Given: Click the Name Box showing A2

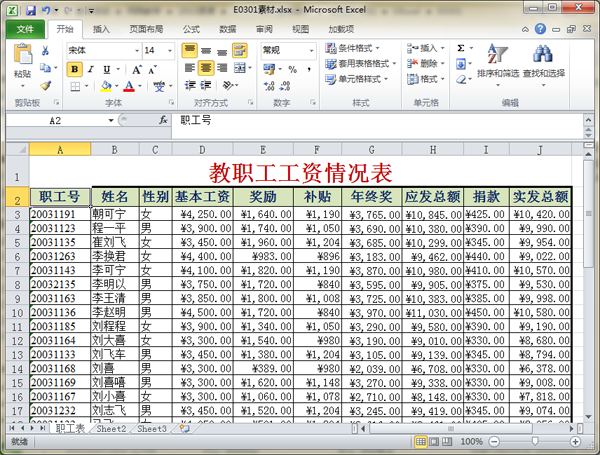Looking at the screenshot, I should (70, 120).
